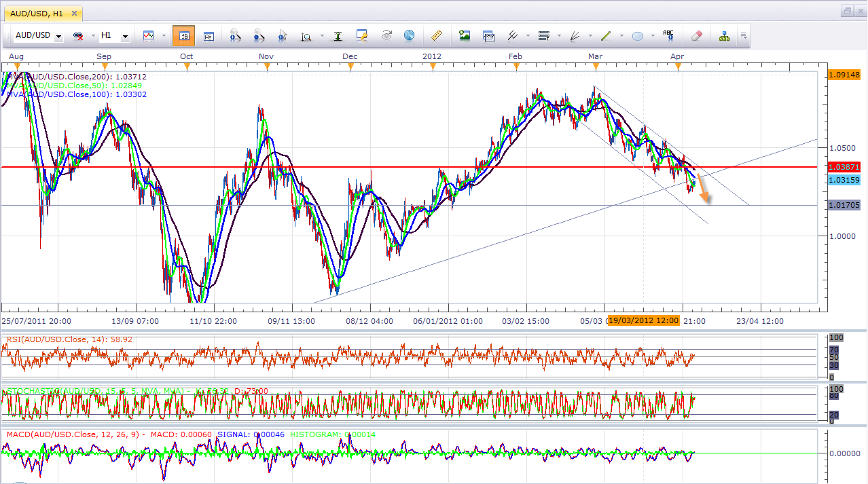The height and width of the screenshot is (484, 868).
Task: Click the MACD indicator label text
Action: tap(109, 434)
